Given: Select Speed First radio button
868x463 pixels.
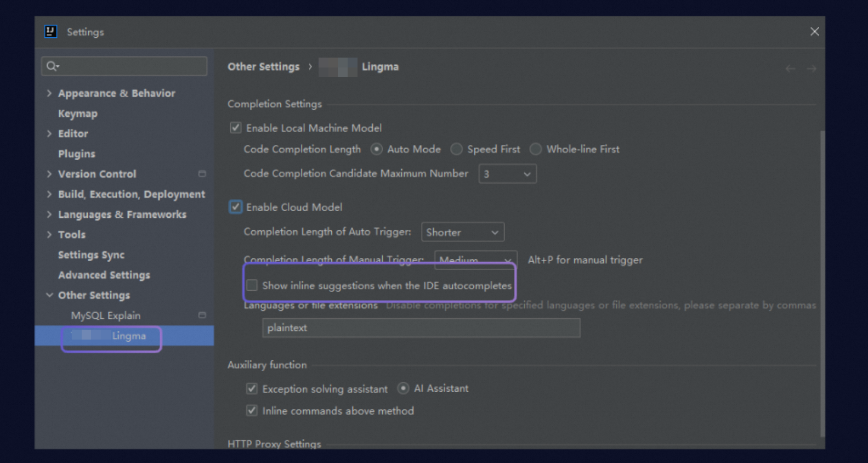Looking at the screenshot, I should point(456,149).
